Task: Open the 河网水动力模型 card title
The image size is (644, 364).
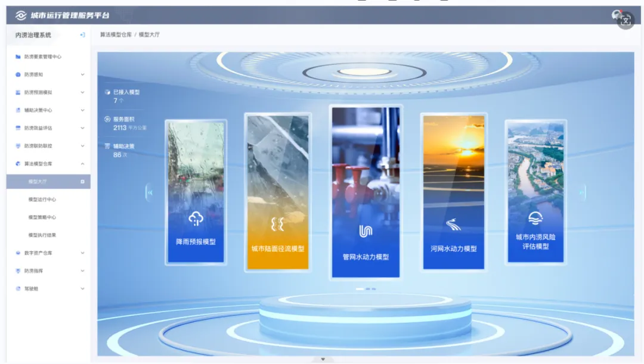Action: 454,248
